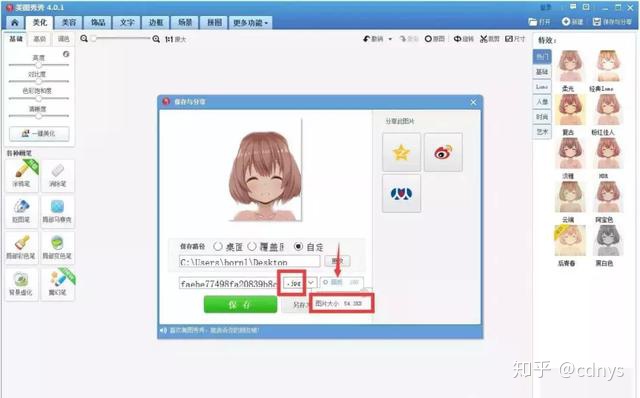Choose the 自定义 save path radio button
The height and width of the screenshot is (398, 640).
298,247
